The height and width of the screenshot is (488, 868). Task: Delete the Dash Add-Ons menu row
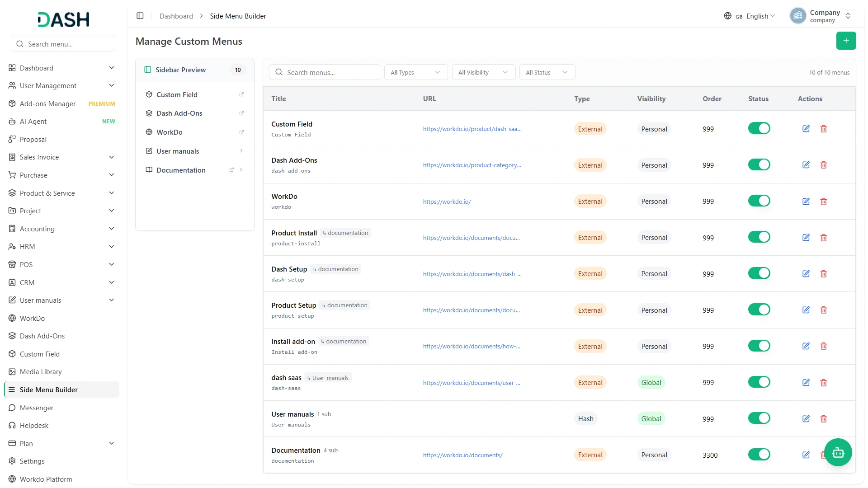(x=824, y=165)
